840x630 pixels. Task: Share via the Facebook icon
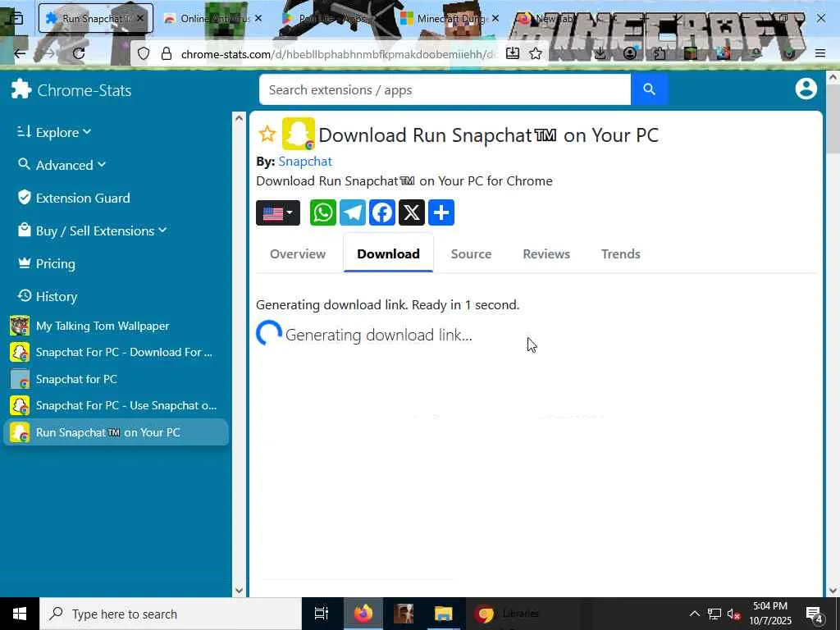coord(382,212)
